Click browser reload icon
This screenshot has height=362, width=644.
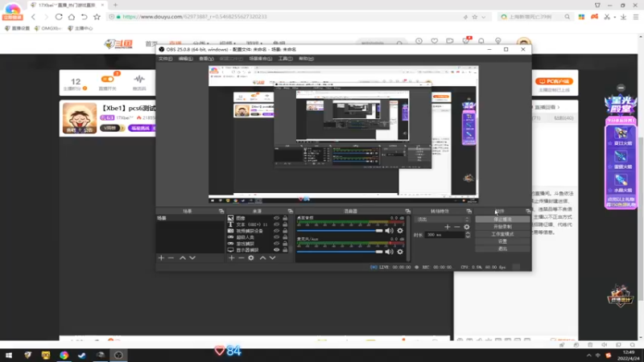pyautogui.click(x=59, y=17)
